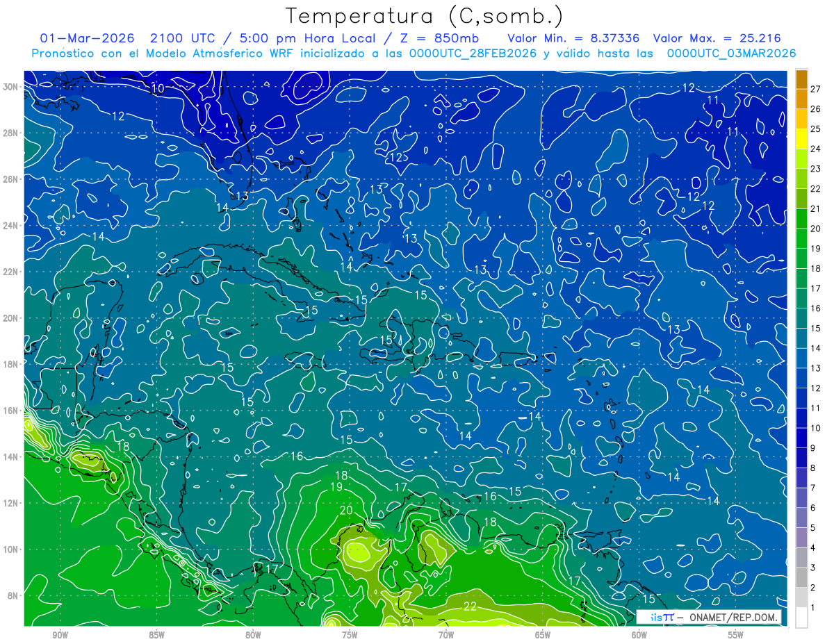Click the 24N latitude axis label
Screen dimensions: 834x644
[11, 225]
